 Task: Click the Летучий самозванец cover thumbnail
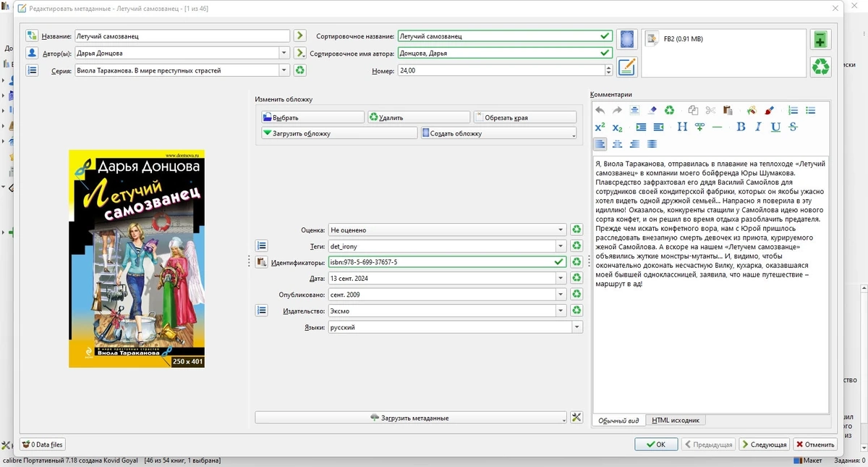click(137, 258)
